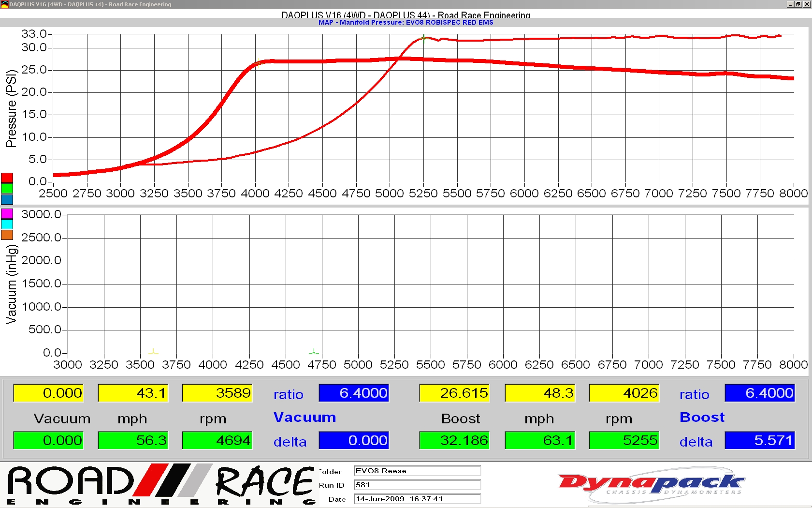Viewport: 812px width, 508px height.
Task: Click the yellow cursor marker on vacuum chart
Action: pos(153,351)
